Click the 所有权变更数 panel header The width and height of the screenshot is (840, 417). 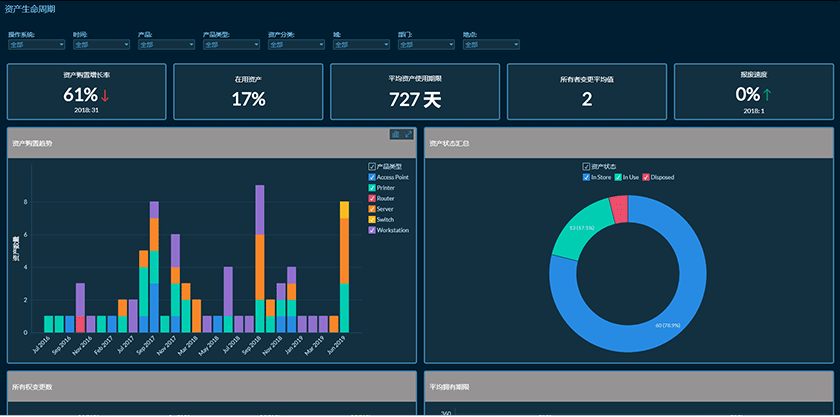coord(212,386)
